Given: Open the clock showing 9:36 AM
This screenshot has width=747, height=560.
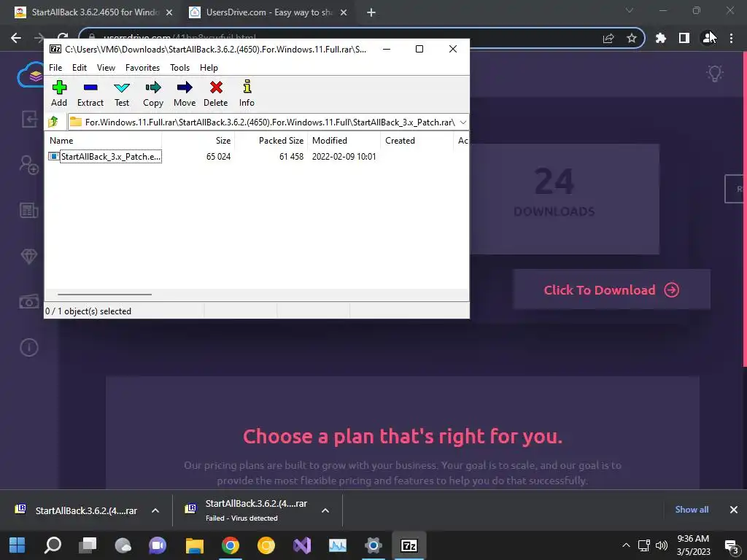Looking at the screenshot, I should [693, 545].
